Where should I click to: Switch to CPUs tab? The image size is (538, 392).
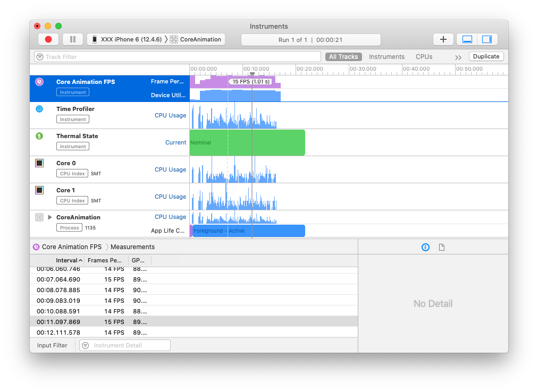[424, 57]
